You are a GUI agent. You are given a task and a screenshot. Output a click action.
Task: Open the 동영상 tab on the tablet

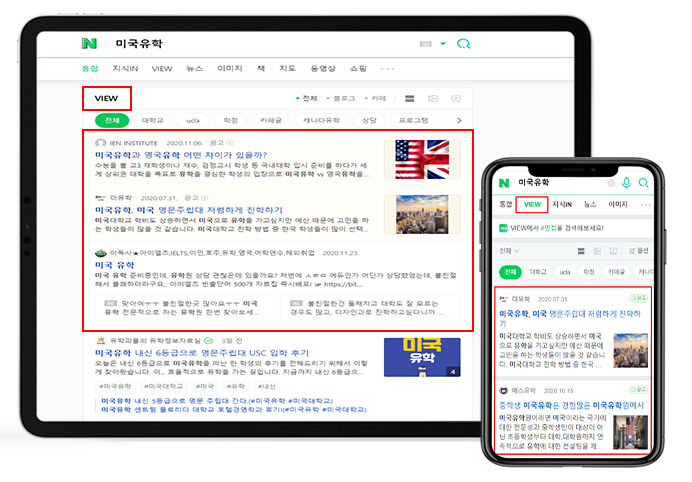click(323, 68)
